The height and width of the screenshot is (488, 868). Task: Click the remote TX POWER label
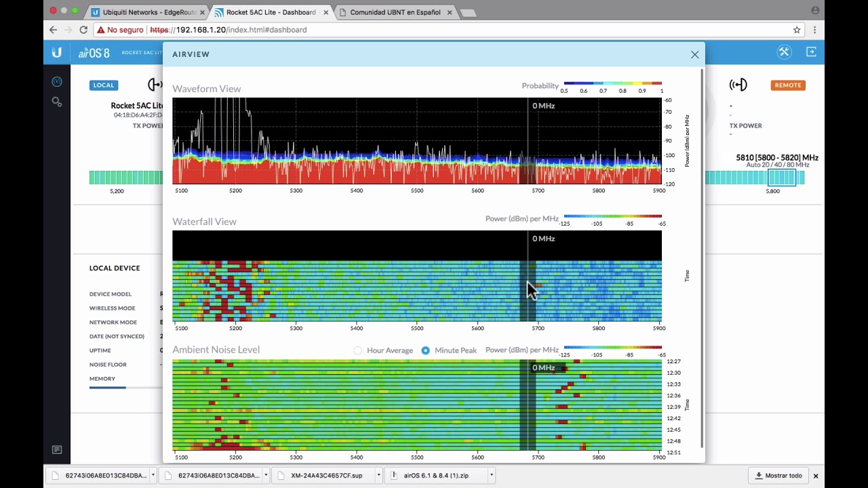[x=746, y=126]
